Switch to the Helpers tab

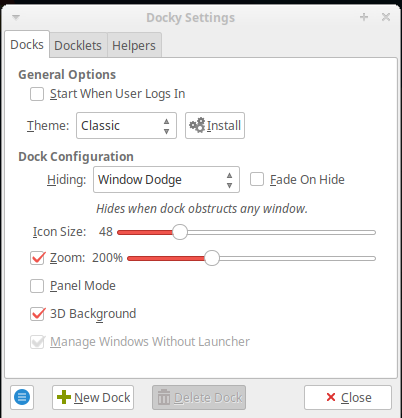(134, 45)
